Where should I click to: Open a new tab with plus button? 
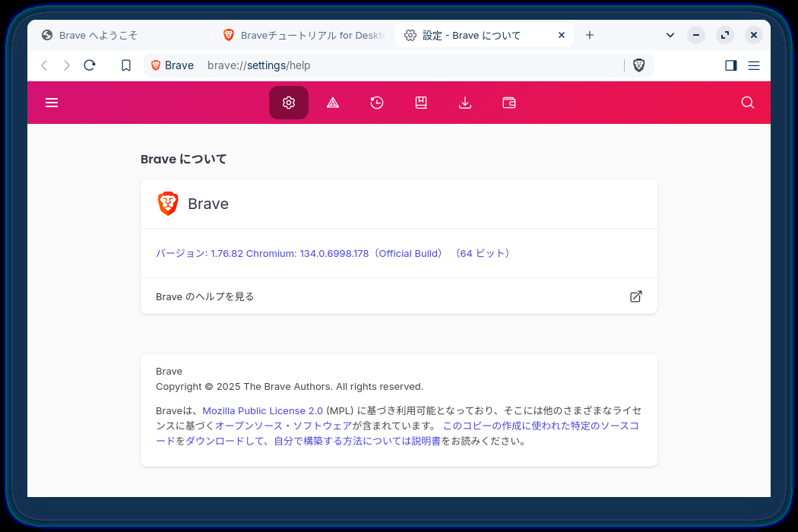click(x=589, y=35)
